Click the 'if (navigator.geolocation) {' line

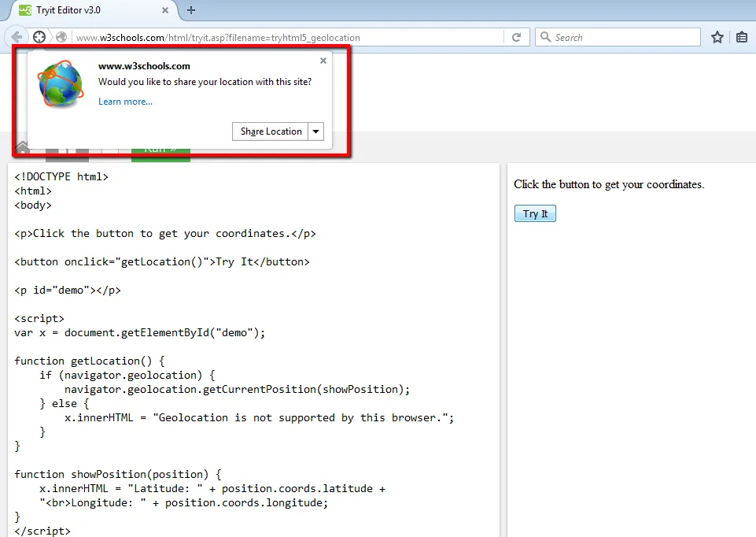(x=127, y=376)
